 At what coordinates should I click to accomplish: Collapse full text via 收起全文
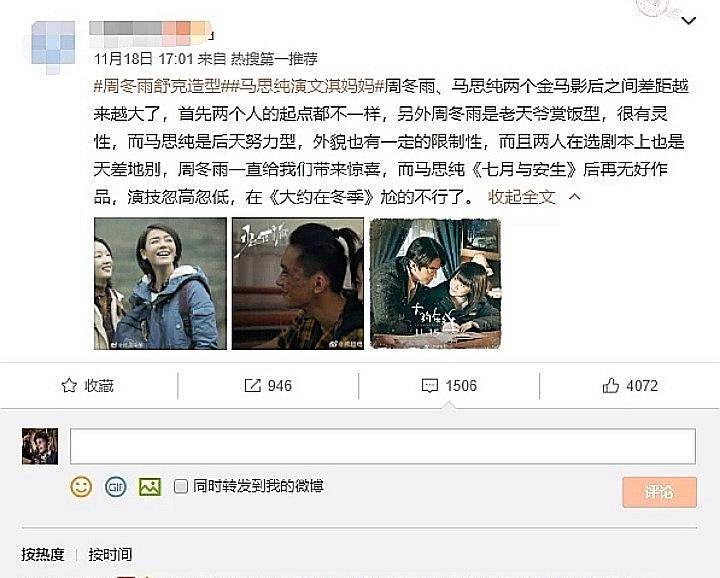522,197
